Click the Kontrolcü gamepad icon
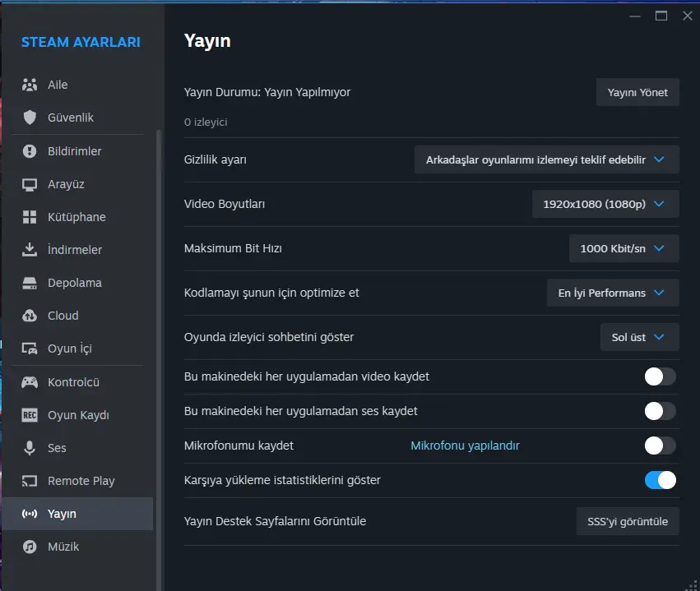The width and height of the screenshot is (700, 591). [x=30, y=382]
